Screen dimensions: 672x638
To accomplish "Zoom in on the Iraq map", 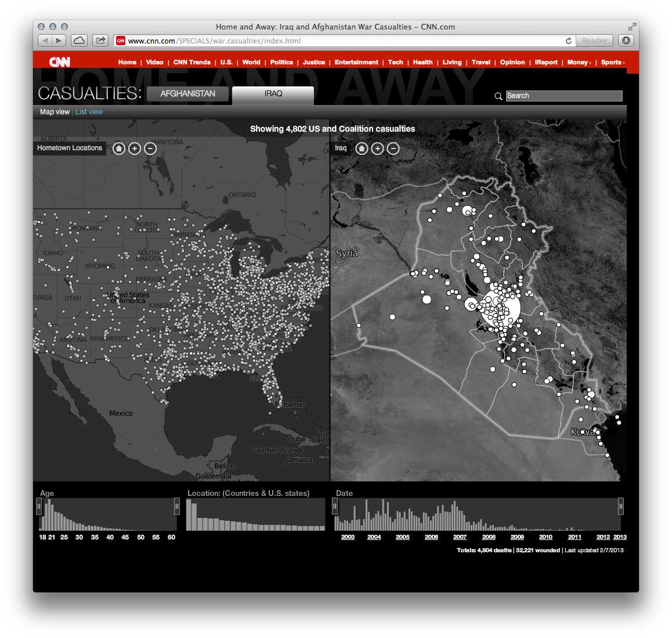I will 377,148.
